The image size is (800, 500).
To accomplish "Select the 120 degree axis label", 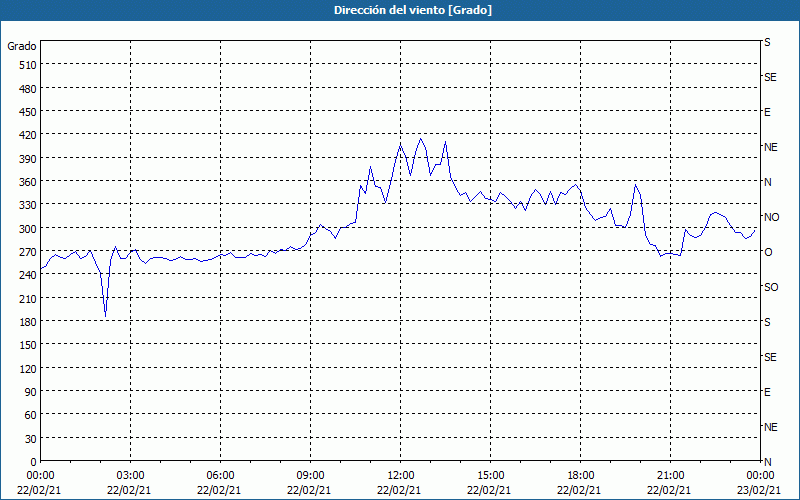I will (28, 368).
